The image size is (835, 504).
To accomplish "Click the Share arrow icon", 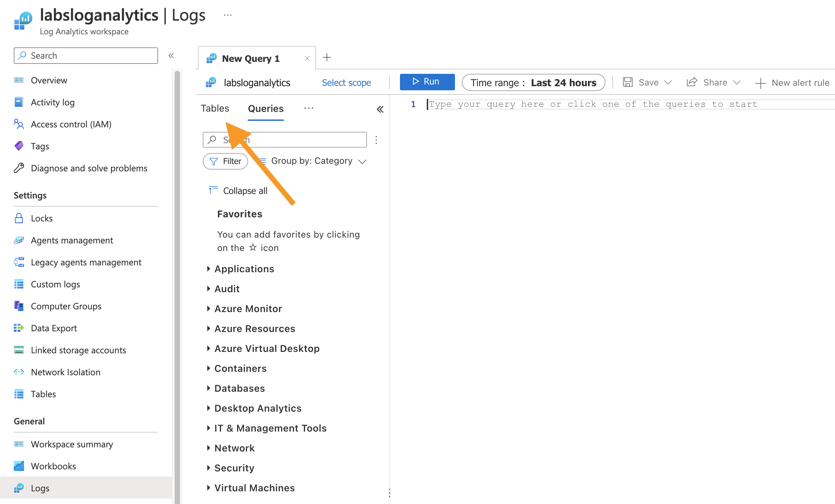I will [x=691, y=82].
